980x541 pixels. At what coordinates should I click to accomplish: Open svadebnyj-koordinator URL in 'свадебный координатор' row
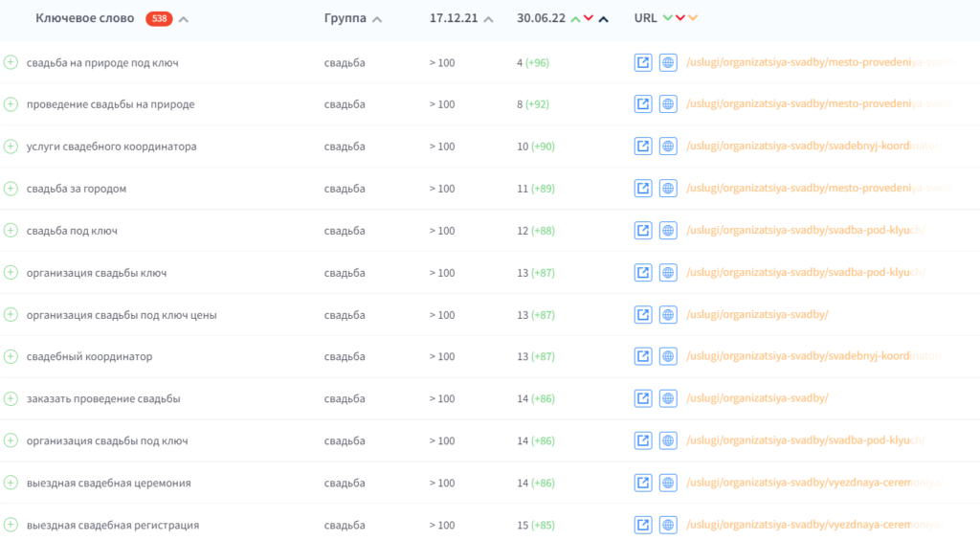(813, 356)
